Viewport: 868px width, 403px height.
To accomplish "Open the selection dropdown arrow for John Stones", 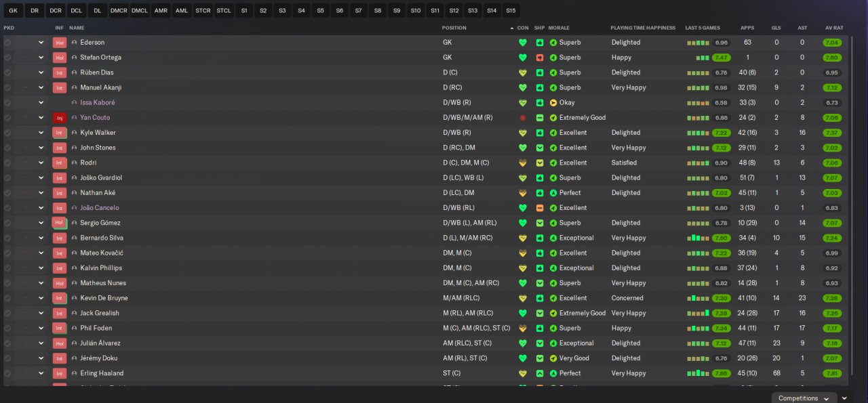I will [x=41, y=148].
